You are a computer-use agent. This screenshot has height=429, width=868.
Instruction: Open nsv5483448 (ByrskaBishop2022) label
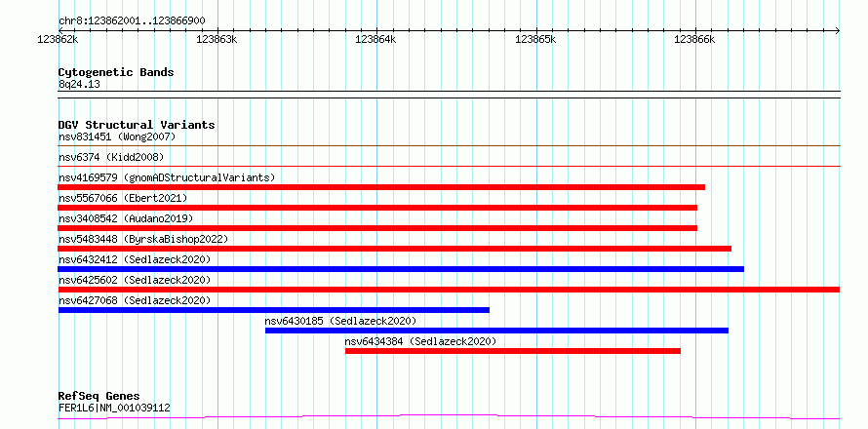pos(143,239)
